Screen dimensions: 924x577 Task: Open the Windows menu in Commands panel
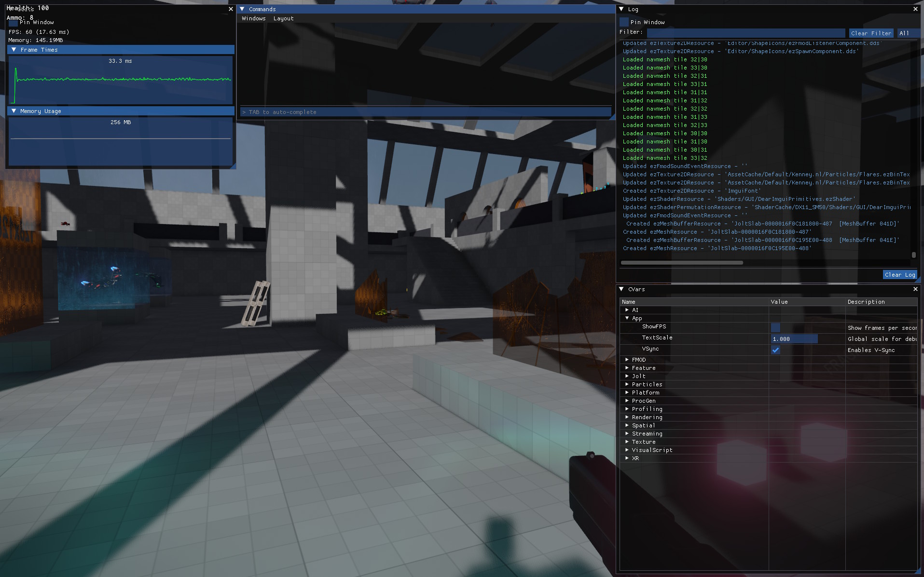[253, 18]
